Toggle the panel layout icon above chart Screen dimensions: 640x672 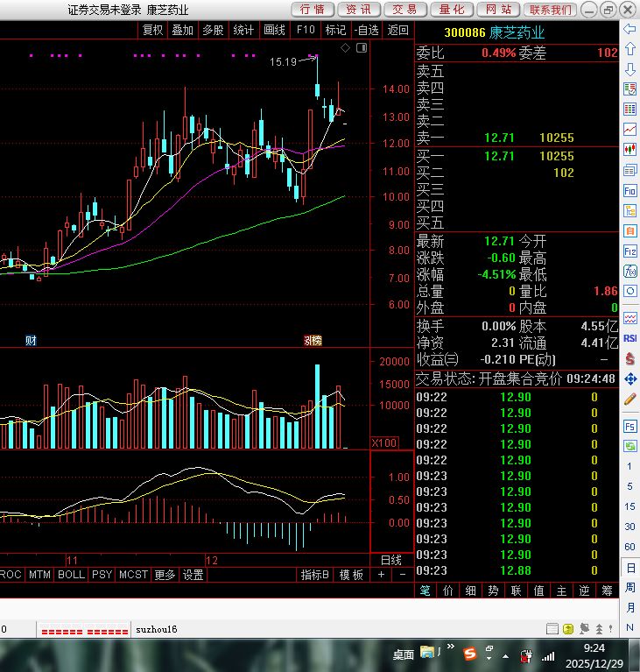click(362, 48)
